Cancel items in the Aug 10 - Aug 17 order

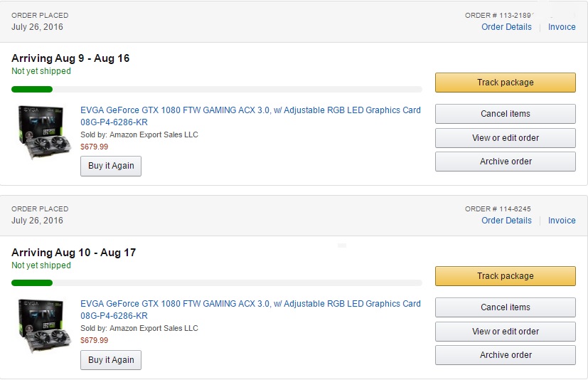[505, 307]
